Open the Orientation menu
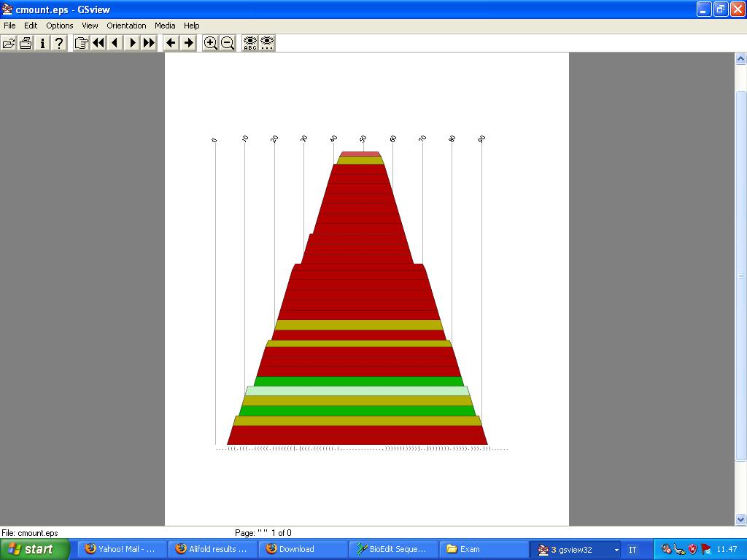Screen dimensions: 747x560 [126, 26]
